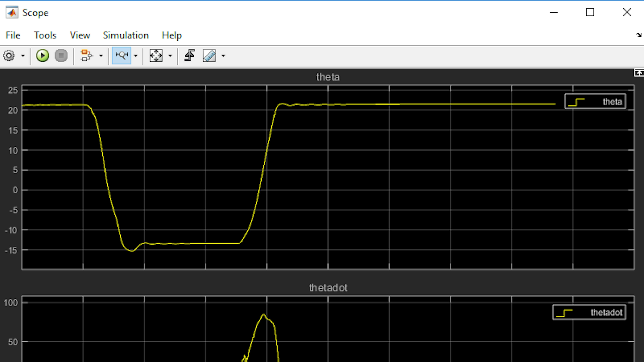This screenshot has width=644, height=362.
Task: Minimize the Scope window
Action: tap(554, 12)
